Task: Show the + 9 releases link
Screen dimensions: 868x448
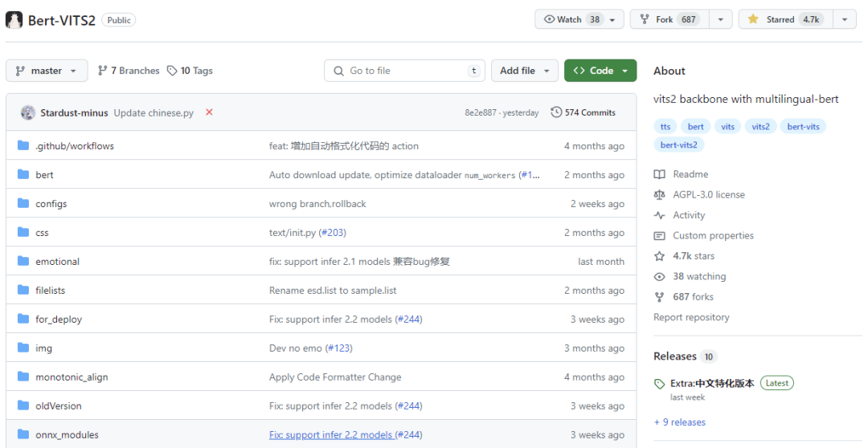Action: pos(680,422)
